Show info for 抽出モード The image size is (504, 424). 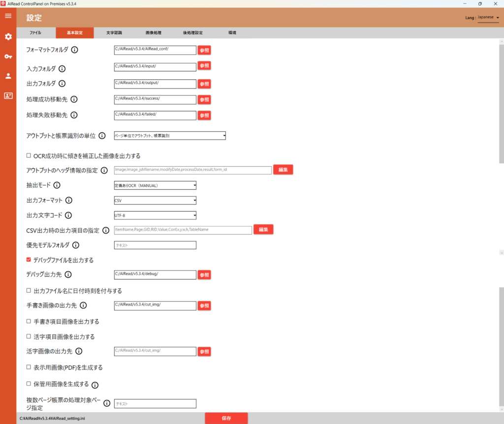57,185
